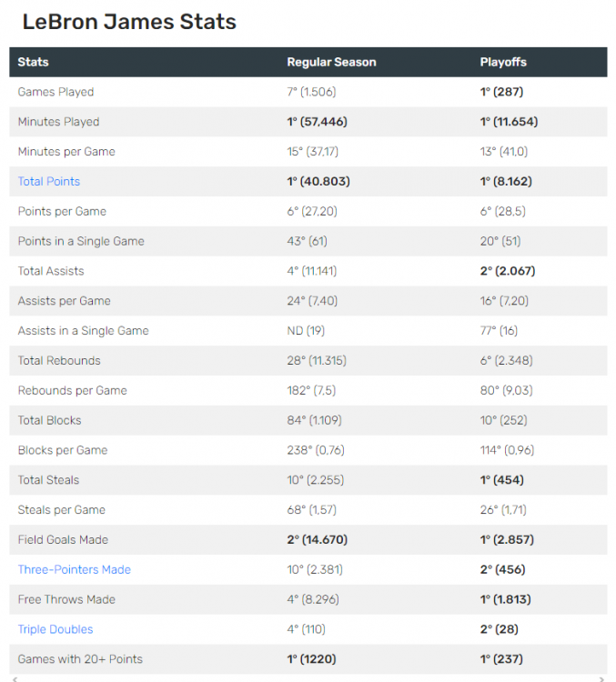The height and width of the screenshot is (682, 616).
Task: Click the horizontal scrollbar track below table
Action: tap(308, 678)
